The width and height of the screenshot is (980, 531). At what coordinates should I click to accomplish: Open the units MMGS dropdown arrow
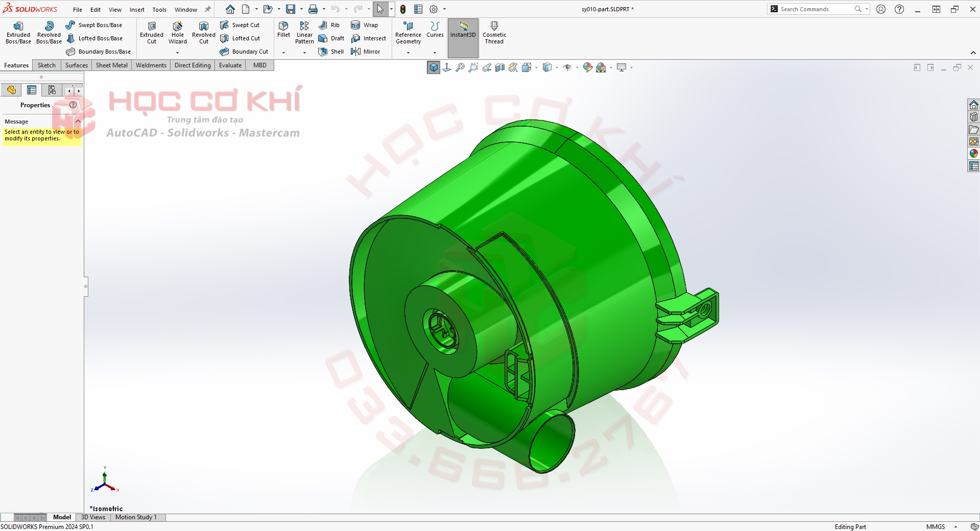[x=955, y=527]
